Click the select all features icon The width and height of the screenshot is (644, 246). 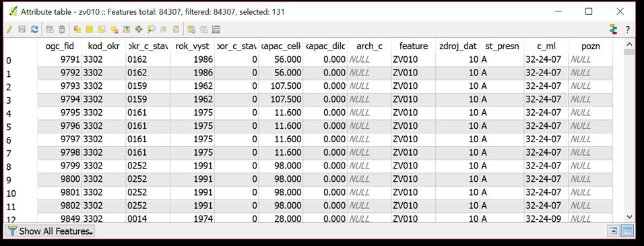click(90, 29)
